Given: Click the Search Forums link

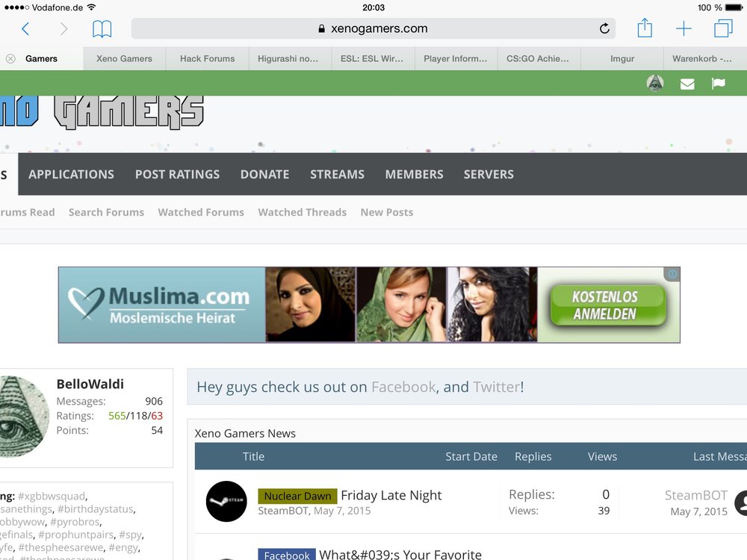Looking at the screenshot, I should click(x=106, y=212).
